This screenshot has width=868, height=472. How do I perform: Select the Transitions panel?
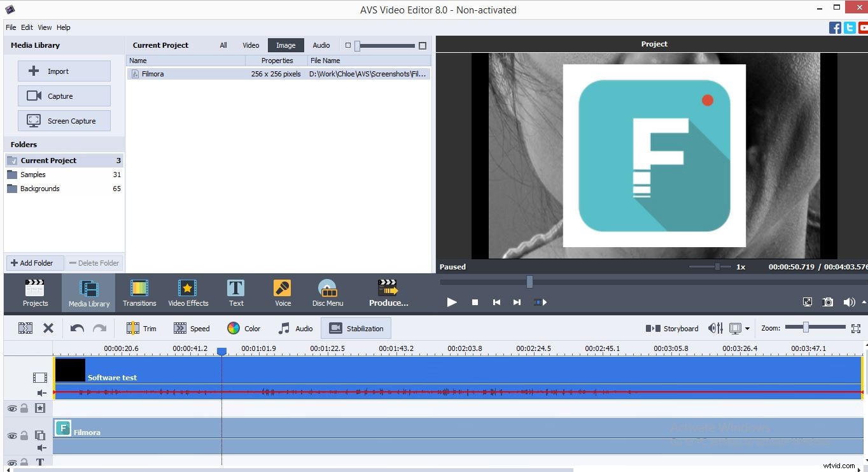click(x=139, y=292)
